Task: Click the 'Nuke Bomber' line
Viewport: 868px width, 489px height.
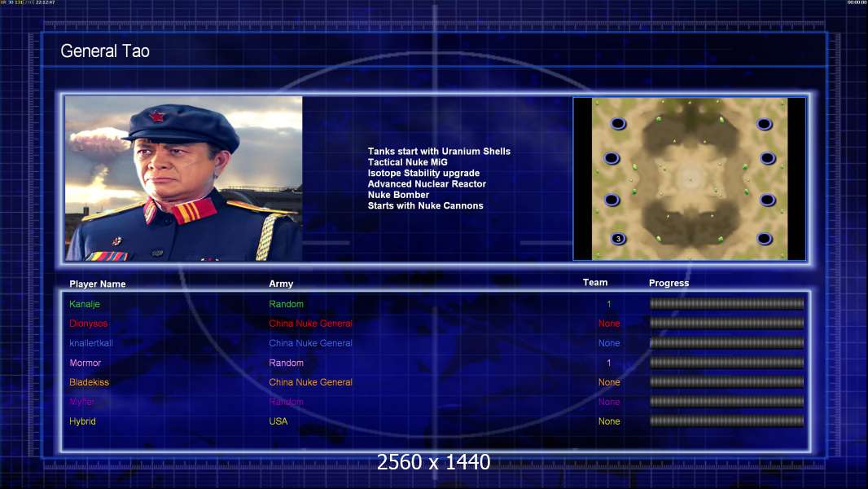Action: (398, 195)
